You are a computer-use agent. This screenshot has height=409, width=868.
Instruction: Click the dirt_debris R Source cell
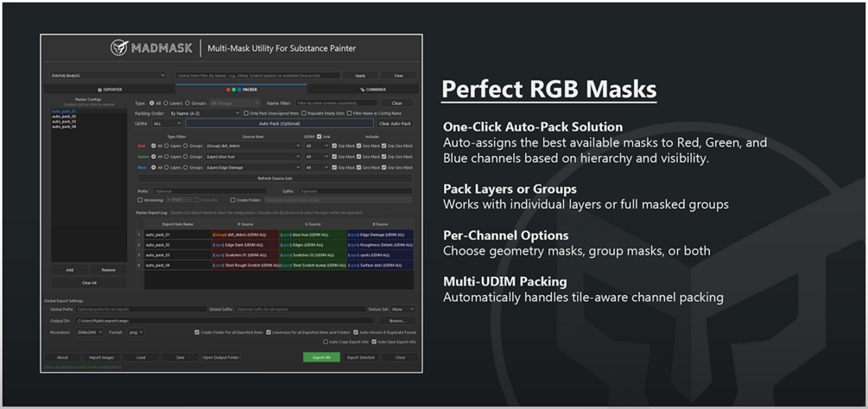tap(244, 235)
